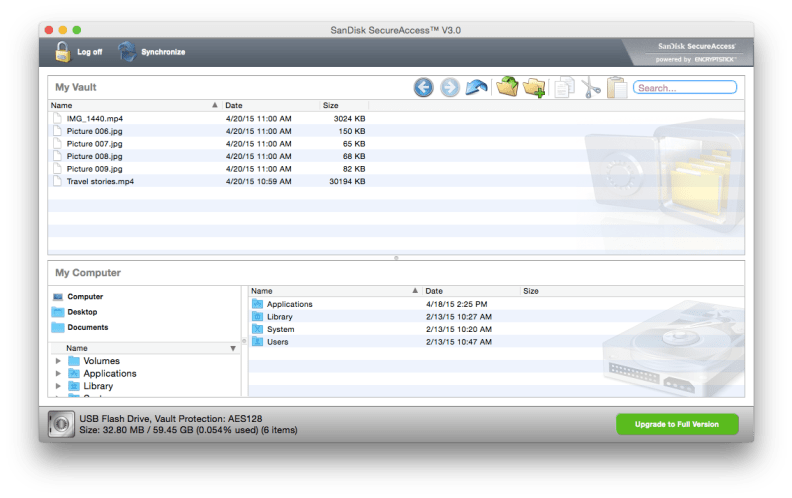The width and height of the screenshot is (792, 498).
Task: Click the pane splitter handle dot
Action: point(396,258)
